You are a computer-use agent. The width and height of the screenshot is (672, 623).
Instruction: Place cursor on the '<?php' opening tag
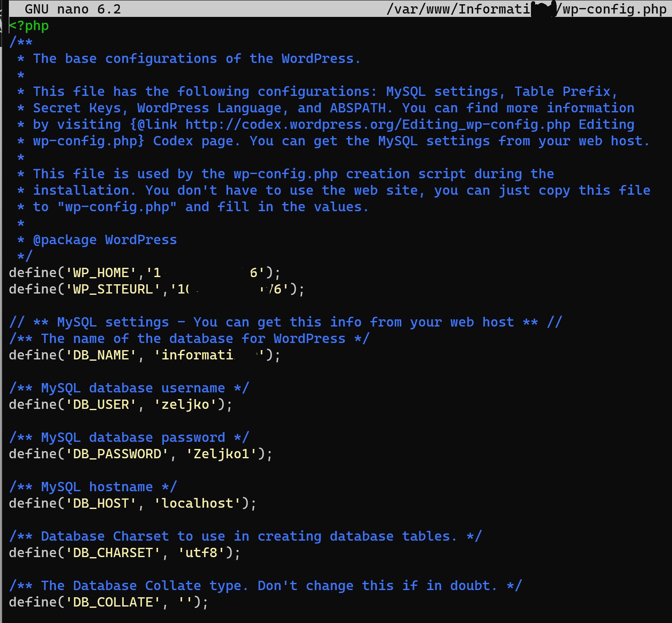[x=29, y=26]
